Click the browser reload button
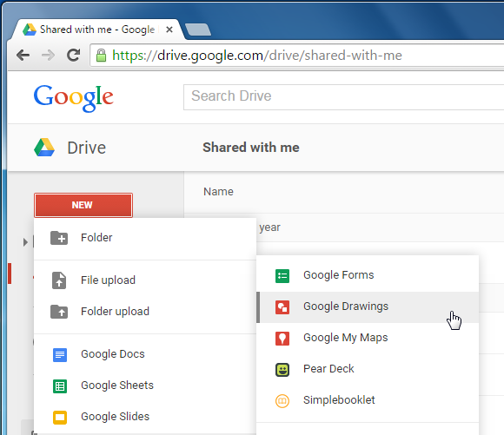This screenshot has height=435, width=504. tap(73, 56)
